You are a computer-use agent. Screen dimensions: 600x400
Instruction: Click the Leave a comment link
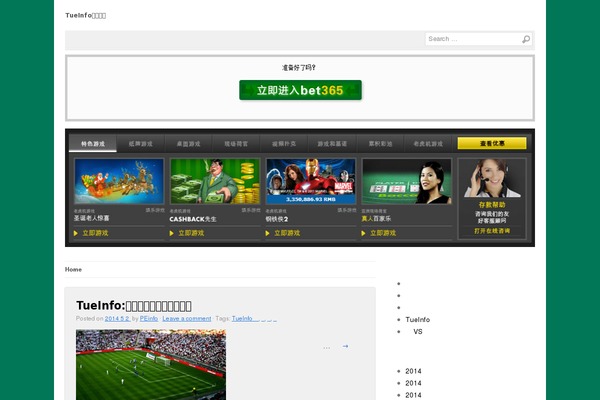187,318
